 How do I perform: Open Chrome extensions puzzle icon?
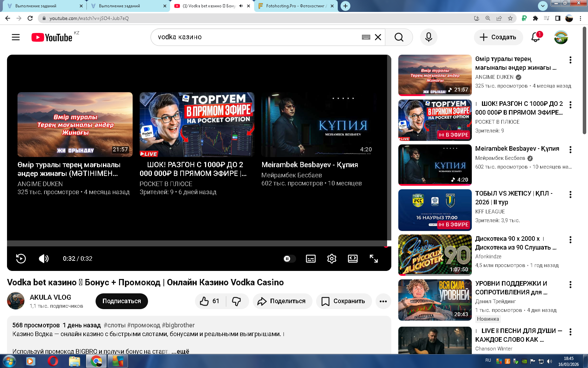[x=535, y=18]
